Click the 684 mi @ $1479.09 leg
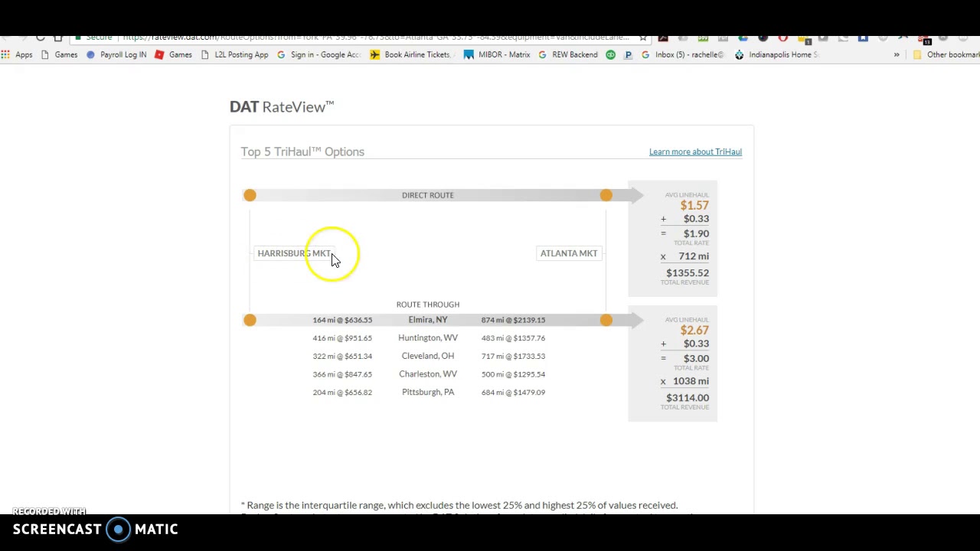Viewport: 980px width, 551px height. point(513,393)
